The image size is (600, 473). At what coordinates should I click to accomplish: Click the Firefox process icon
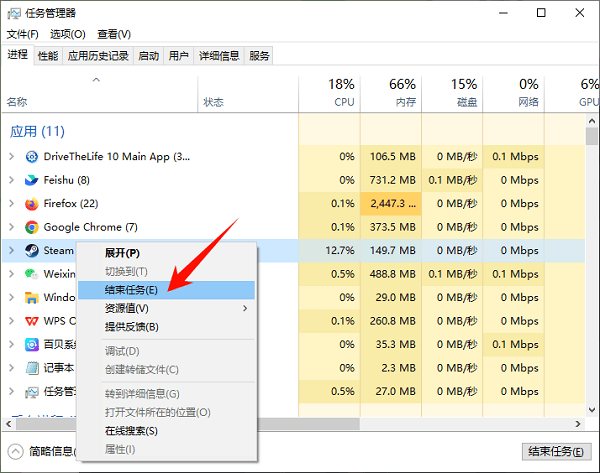pyautogui.click(x=31, y=204)
